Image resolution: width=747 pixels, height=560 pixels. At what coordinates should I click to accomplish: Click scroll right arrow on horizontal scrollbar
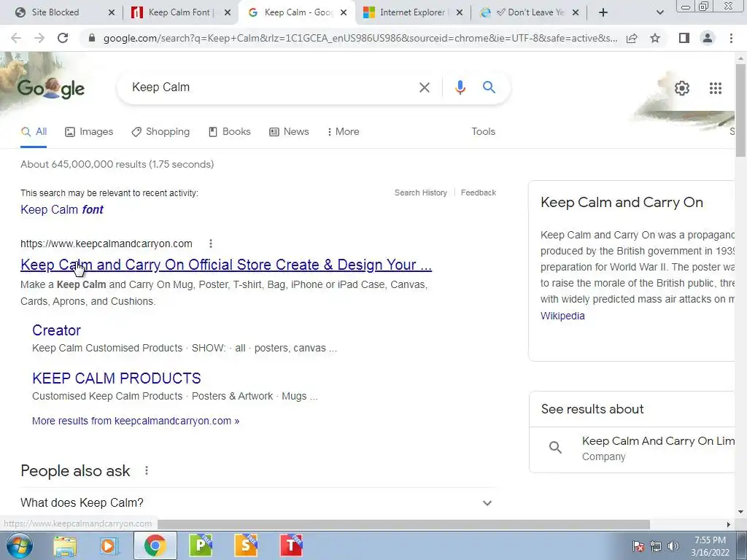pyautogui.click(x=728, y=524)
